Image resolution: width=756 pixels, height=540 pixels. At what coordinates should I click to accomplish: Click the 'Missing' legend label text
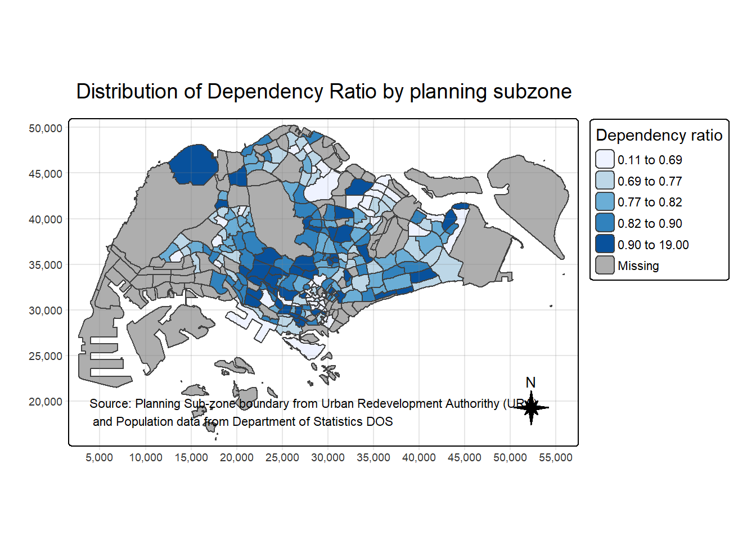pyautogui.click(x=638, y=265)
